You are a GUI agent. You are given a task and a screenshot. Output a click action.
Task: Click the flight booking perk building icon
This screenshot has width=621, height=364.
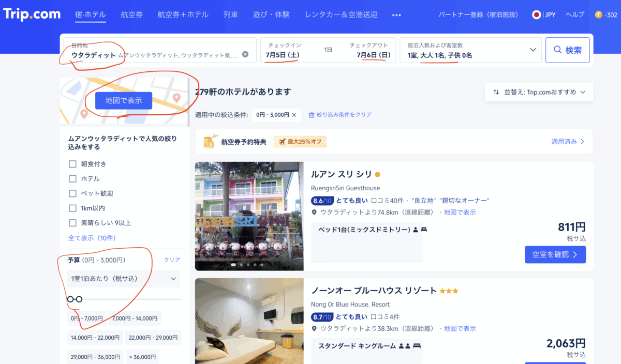pos(210,142)
